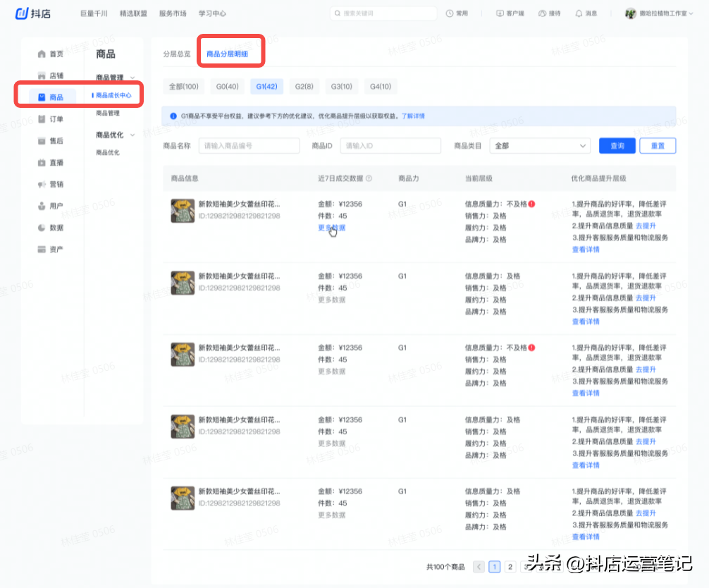The height and width of the screenshot is (588, 709).
Task: Select the 全部(100) filter chip
Action: [x=183, y=87]
